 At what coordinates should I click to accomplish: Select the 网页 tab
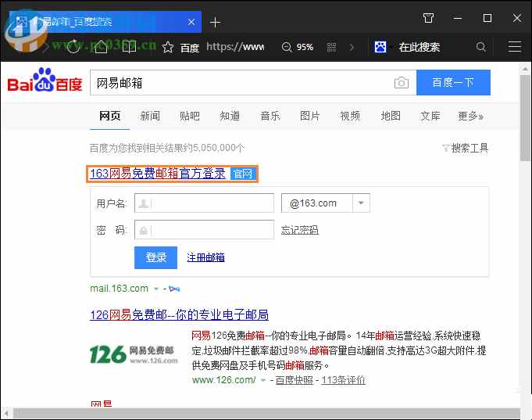[109, 117]
